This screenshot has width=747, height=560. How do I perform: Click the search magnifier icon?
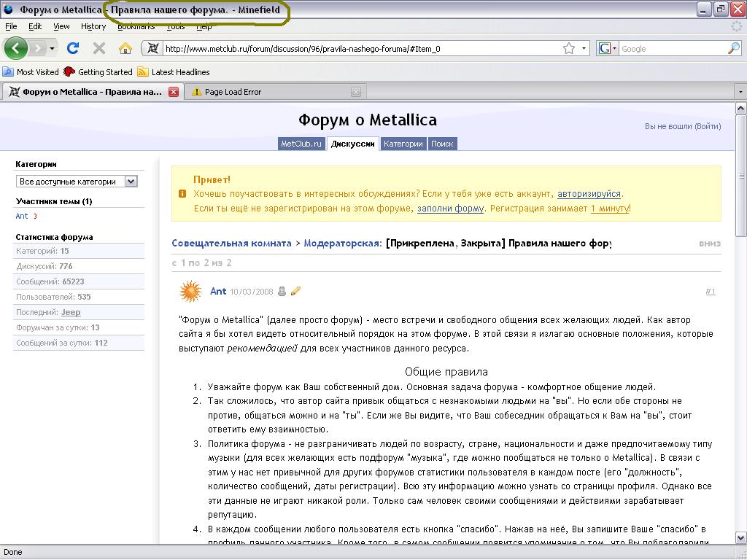734,49
